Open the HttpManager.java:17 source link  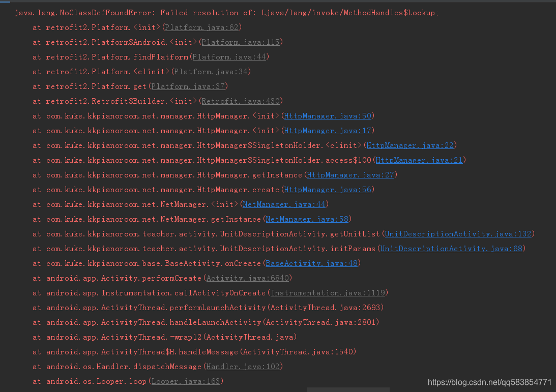(x=327, y=131)
